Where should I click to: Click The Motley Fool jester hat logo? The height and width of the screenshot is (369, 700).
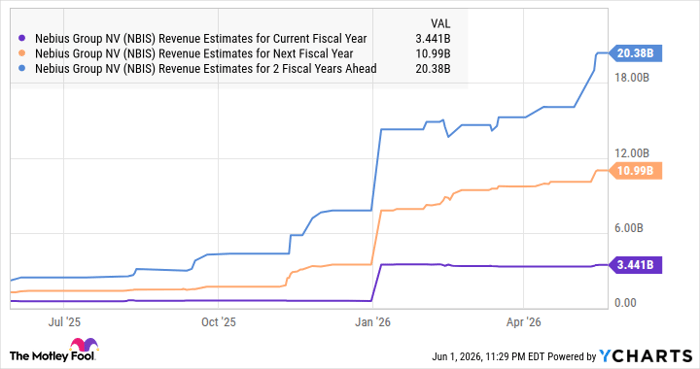[x=83, y=345]
